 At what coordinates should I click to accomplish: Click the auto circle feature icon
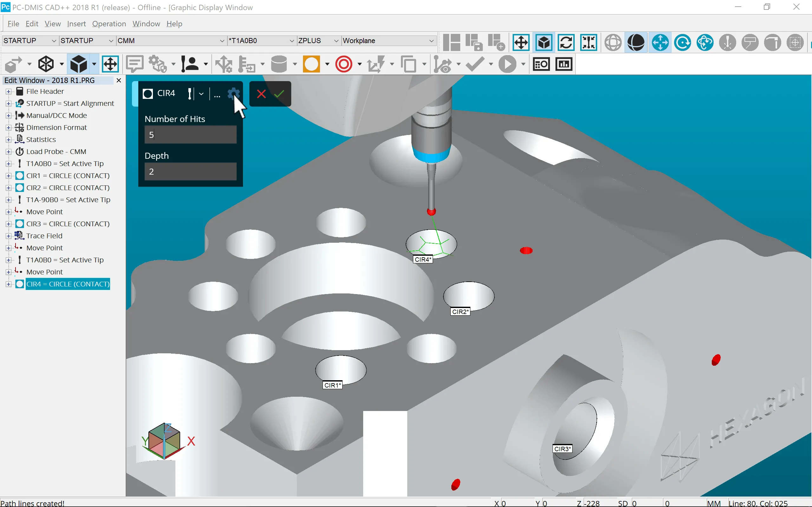click(311, 64)
